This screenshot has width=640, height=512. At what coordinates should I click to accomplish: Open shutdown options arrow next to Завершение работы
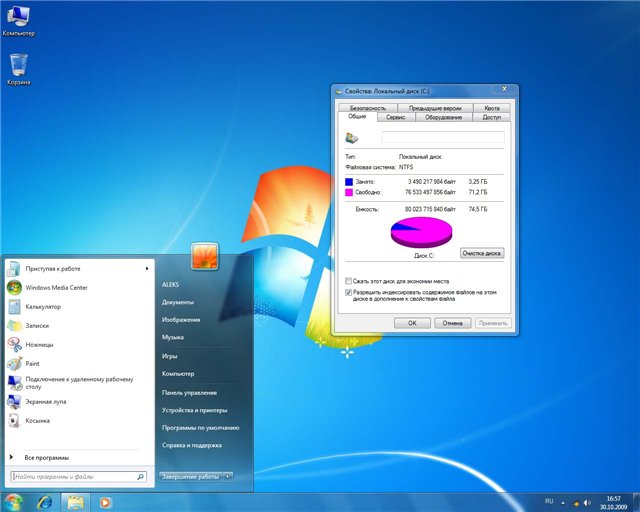[x=228, y=476]
